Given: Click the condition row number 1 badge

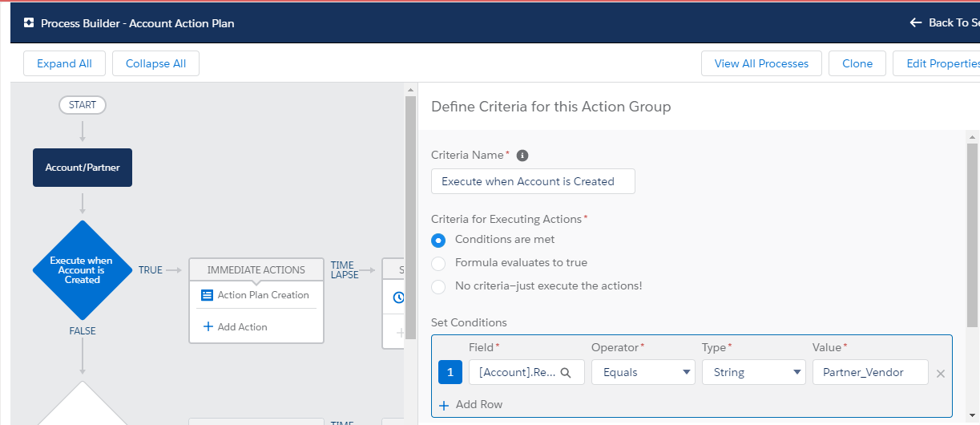Looking at the screenshot, I should coord(450,372).
